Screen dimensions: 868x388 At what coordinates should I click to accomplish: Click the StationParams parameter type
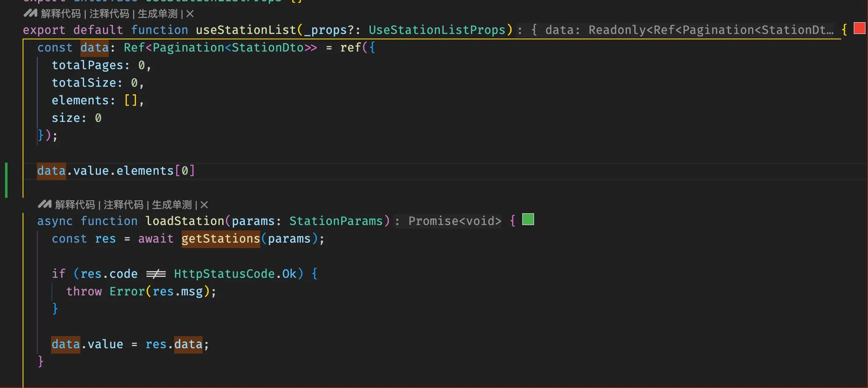pyautogui.click(x=336, y=221)
